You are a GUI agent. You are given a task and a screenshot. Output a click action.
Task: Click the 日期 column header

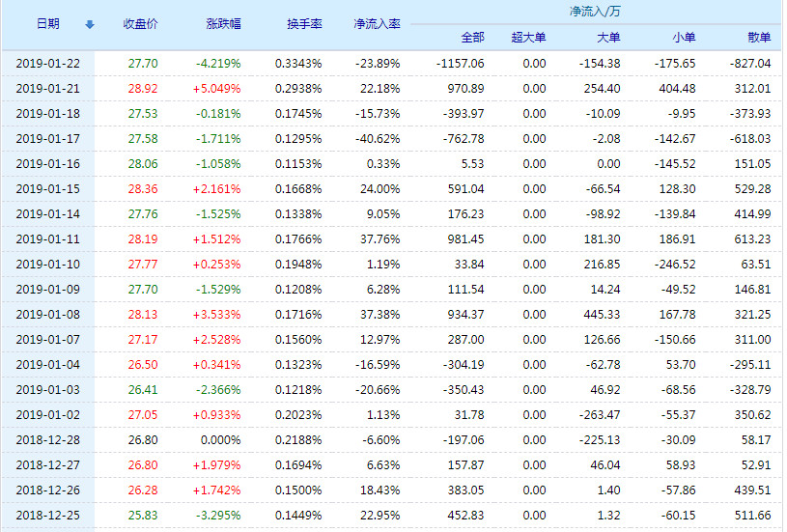click(47, 24)
